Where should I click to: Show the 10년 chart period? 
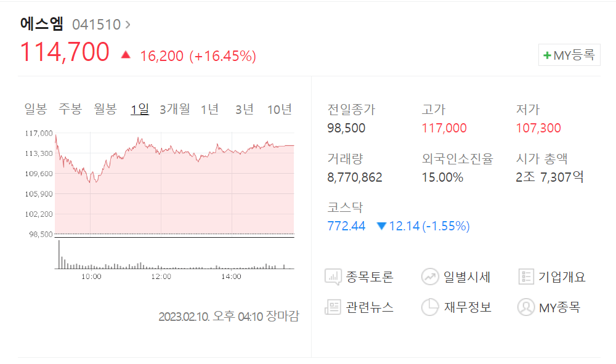pos(279,110)
